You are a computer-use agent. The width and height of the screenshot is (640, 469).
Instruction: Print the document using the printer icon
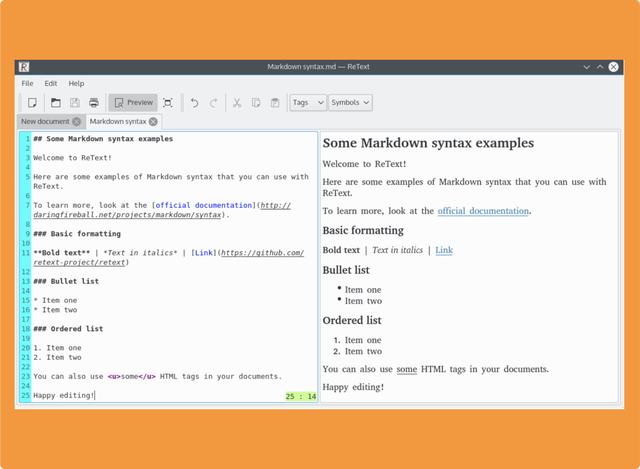[94, 102]
